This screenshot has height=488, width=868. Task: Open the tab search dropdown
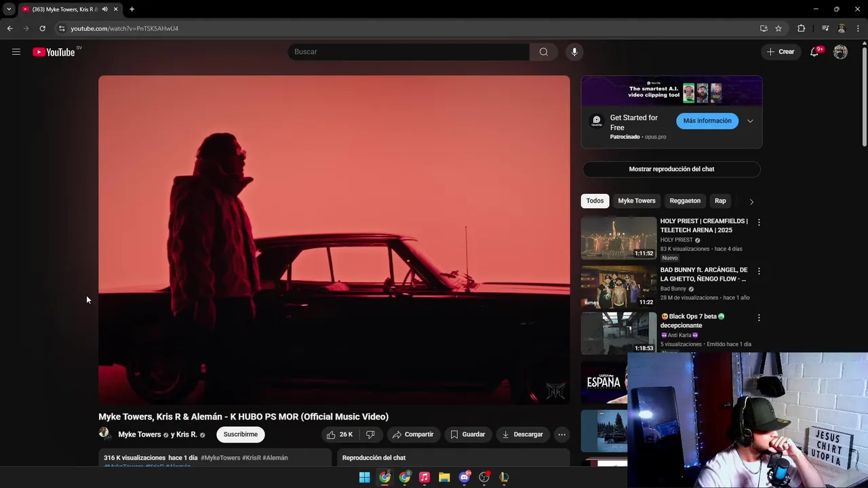[9, 9]
